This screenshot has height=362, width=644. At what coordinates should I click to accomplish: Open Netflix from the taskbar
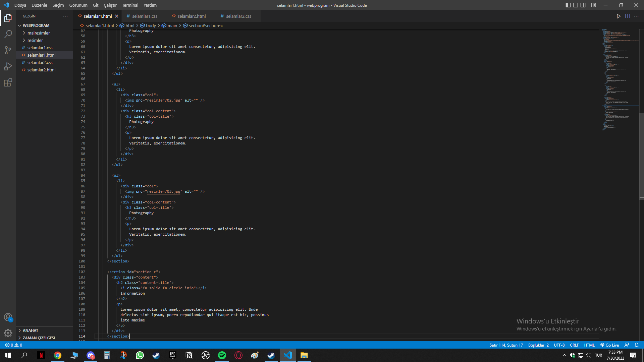pos(41,355)
